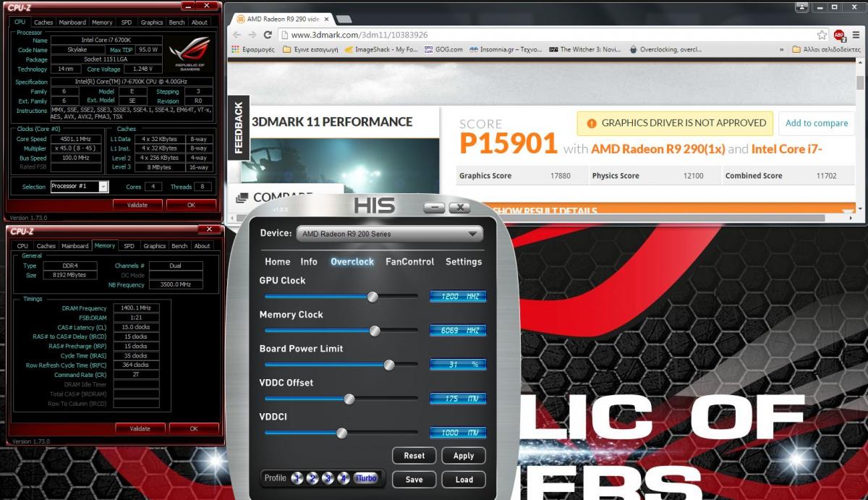
Task: Load a HIS overclock profile
Action: (x=464, y=479)
